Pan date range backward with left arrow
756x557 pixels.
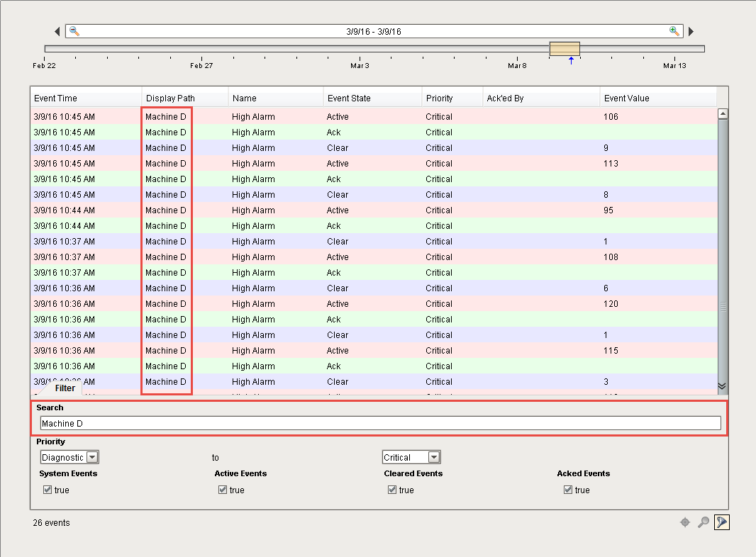click(x=57, y=31)
